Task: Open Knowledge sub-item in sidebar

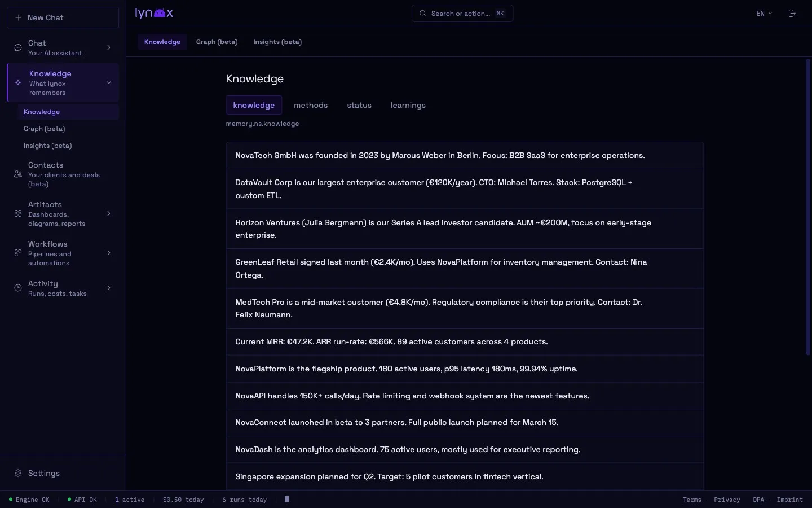Action: 68,112
